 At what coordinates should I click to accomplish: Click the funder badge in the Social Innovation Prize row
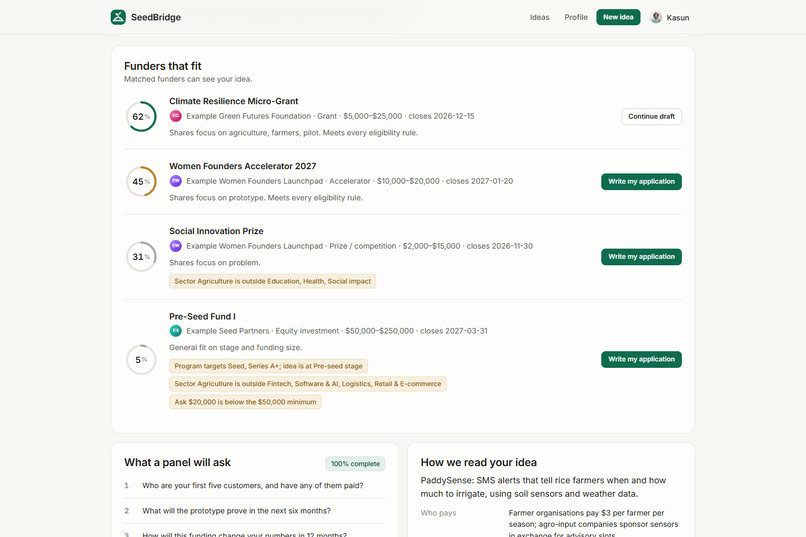tap(176, 246)
